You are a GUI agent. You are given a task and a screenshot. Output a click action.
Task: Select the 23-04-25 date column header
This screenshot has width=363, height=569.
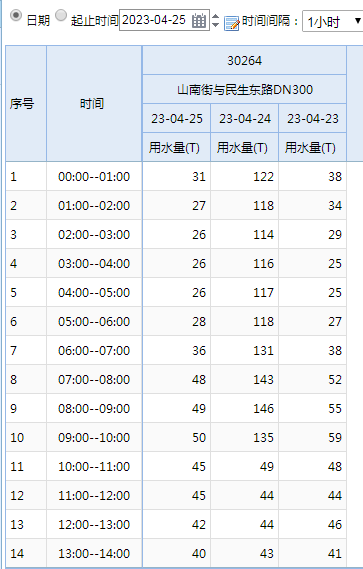pos(177,118)
